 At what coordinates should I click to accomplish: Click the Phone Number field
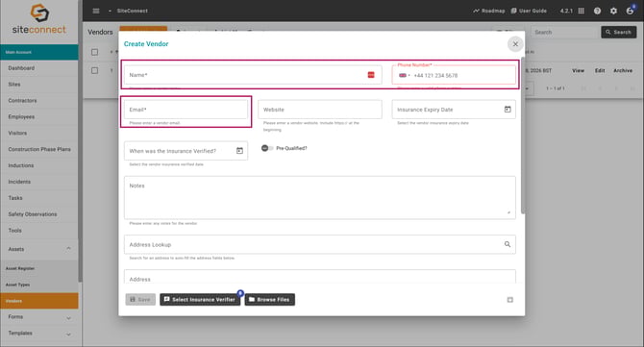tap(454, 75)
